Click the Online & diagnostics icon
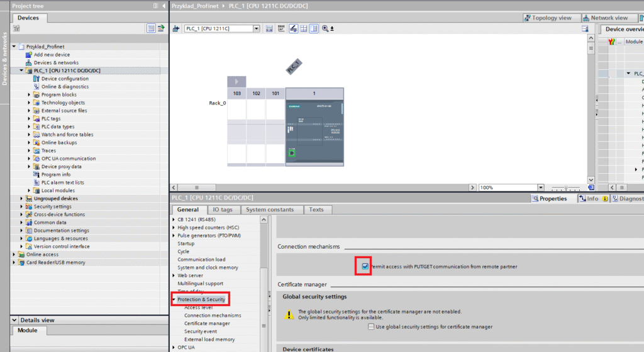 (36, 87)
